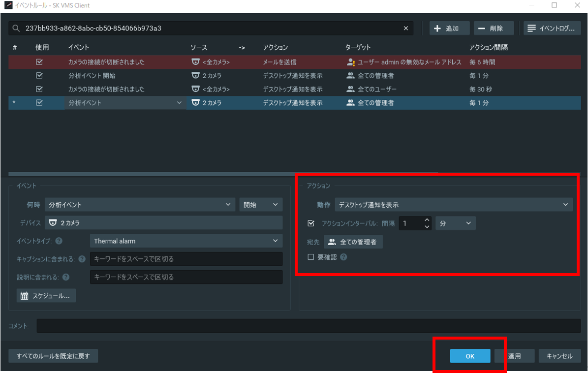Click the camera icon in 分析イベント 開始 row
The width and height of the screenshot is (588, 375).
(195, 75)
